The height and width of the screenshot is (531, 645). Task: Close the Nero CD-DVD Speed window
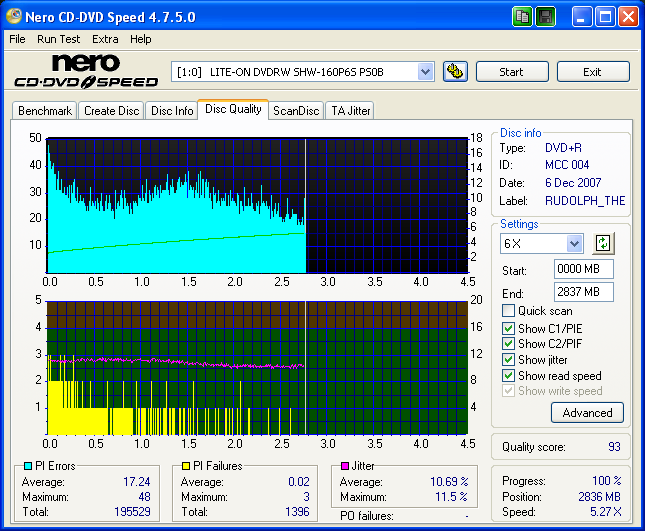point(629,17)
